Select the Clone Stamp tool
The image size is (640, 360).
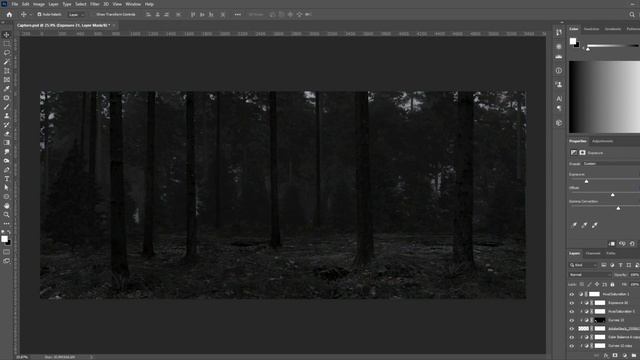pyautogui.click(x=7, y=116)
